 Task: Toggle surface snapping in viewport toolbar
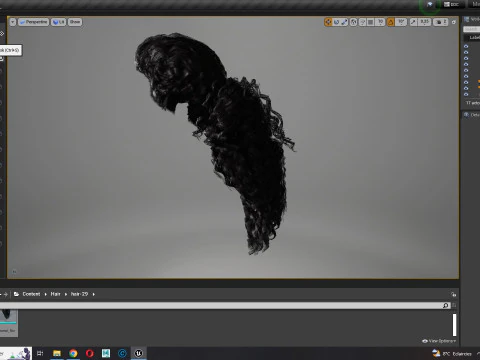tap(362, 22)
